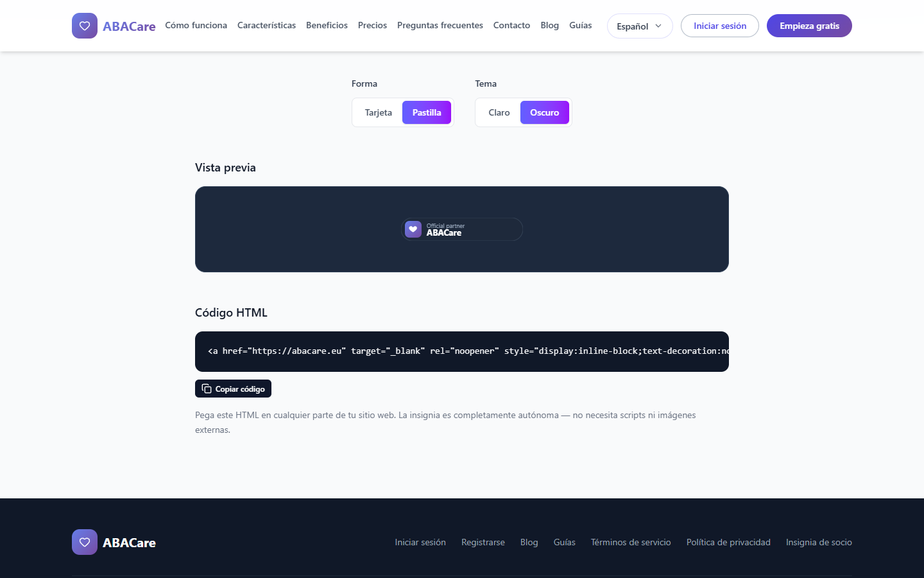Click the Official partner ABACare badge

462,229
